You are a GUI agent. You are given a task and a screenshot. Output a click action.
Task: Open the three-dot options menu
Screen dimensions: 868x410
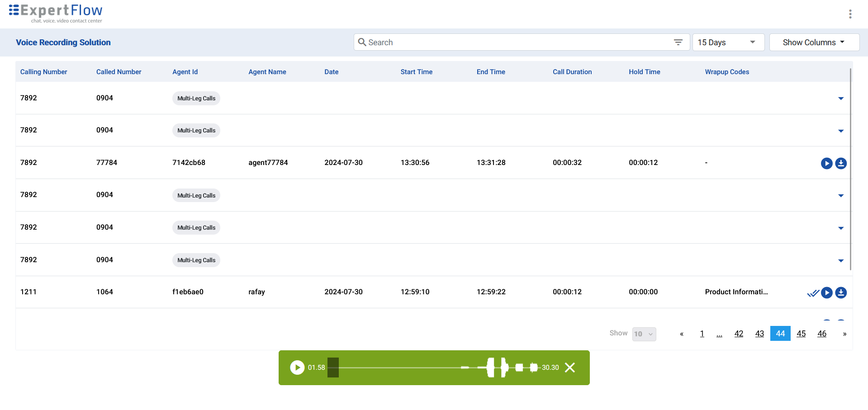(850, 14)
